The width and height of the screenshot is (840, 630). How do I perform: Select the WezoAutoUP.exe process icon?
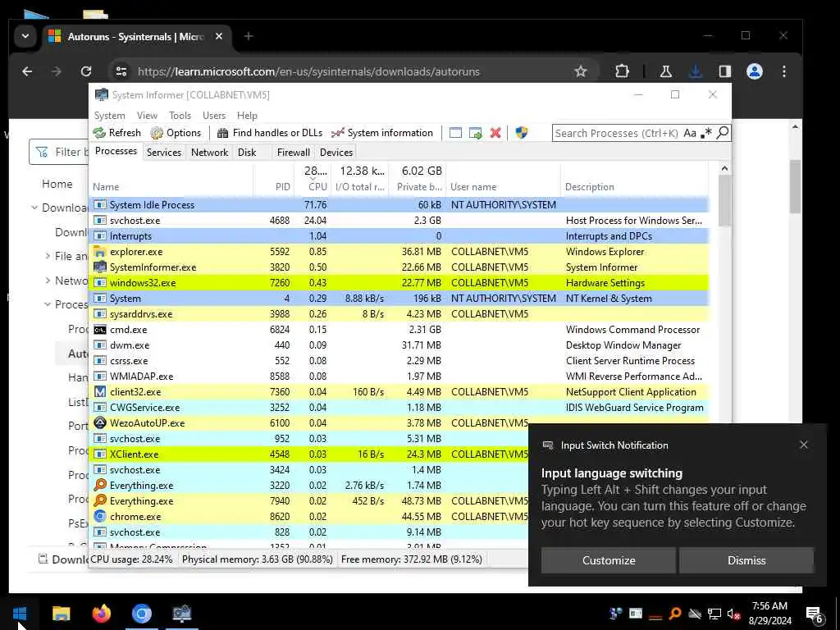[99, 422]
